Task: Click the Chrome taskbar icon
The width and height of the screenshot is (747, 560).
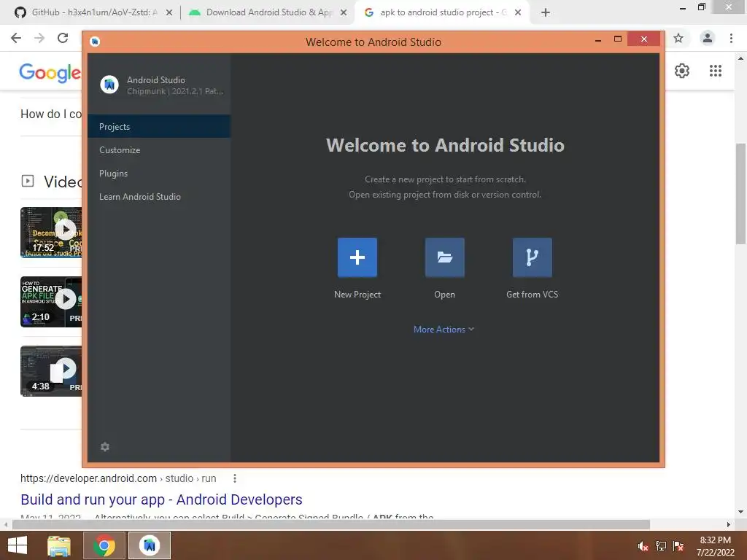Action: pyautogui.click(x=104, y=545)
